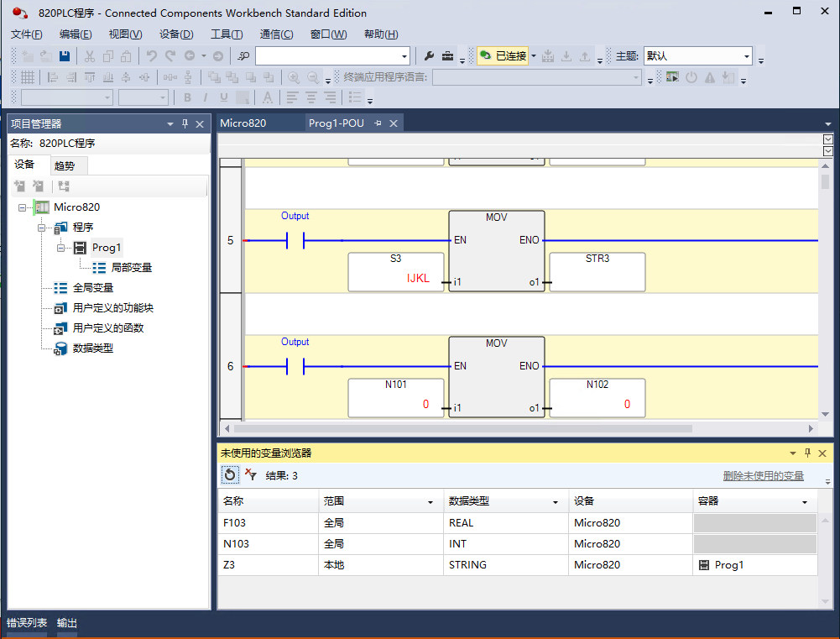Click the ladder editor vertical scroll down arrow
840x639 pixels.
click(825, 414)
